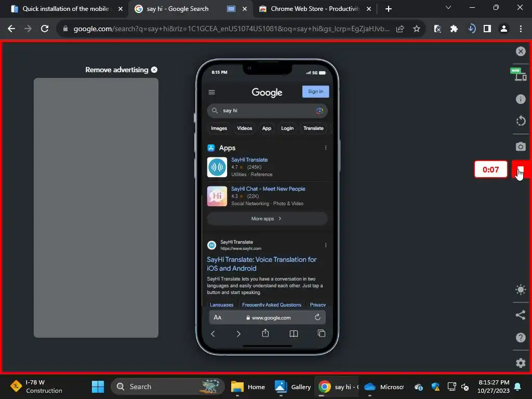
Task: Reload the Chrome page
Action: tap(45, 29)
